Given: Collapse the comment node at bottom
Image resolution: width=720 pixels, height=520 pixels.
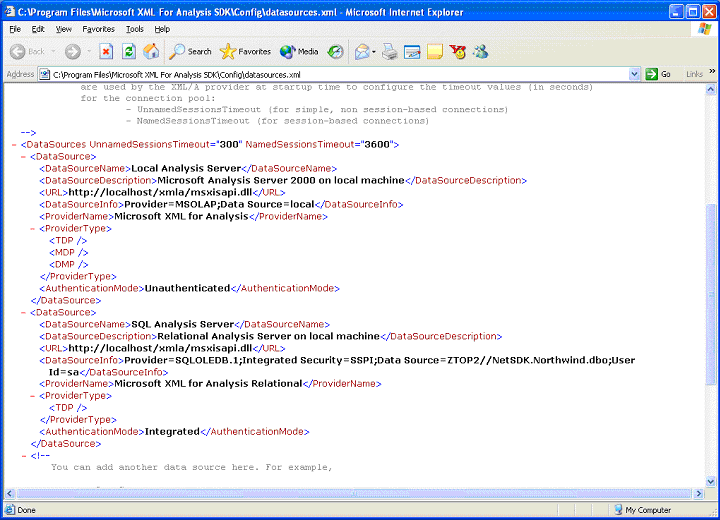Looking at the screenshot, I should pyautogui.click(x=23, y=456).
